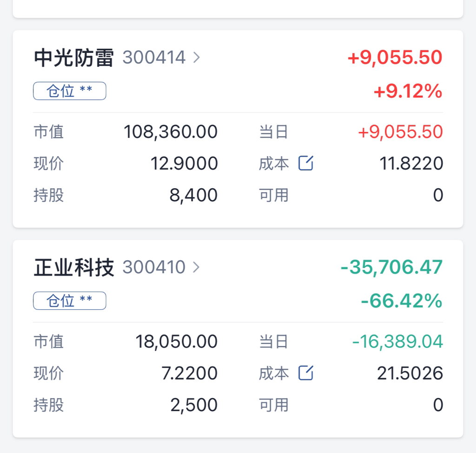Tap stock code 300410
The image size is (476, 453).
(x=154, y=267)
